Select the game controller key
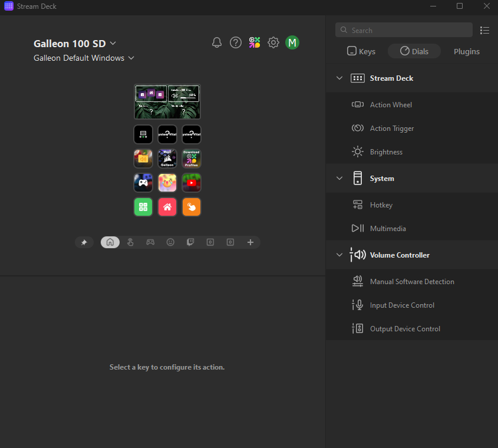The image size is (498, 448). click(x=143, y=183)
